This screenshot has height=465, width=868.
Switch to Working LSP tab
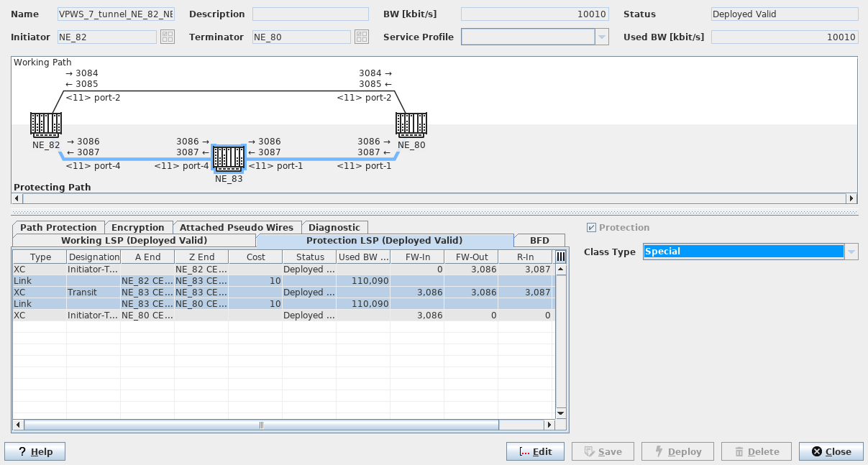[134, 241]
